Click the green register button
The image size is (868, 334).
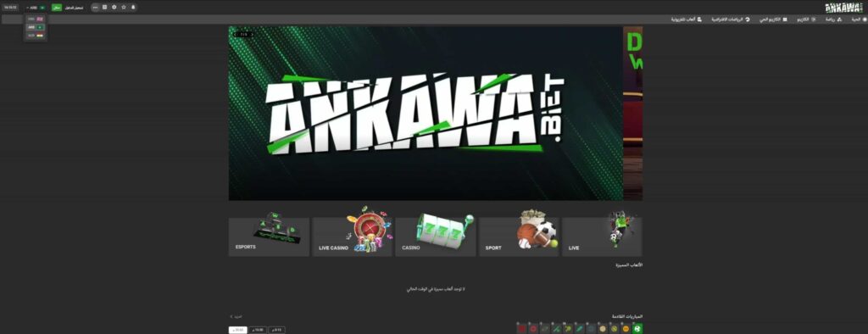click(57, 8)
